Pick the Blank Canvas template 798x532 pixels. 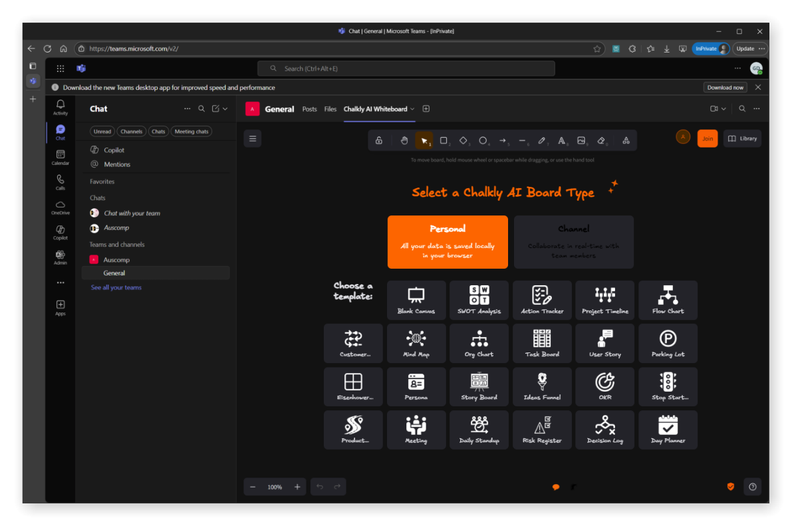point(416,301)
